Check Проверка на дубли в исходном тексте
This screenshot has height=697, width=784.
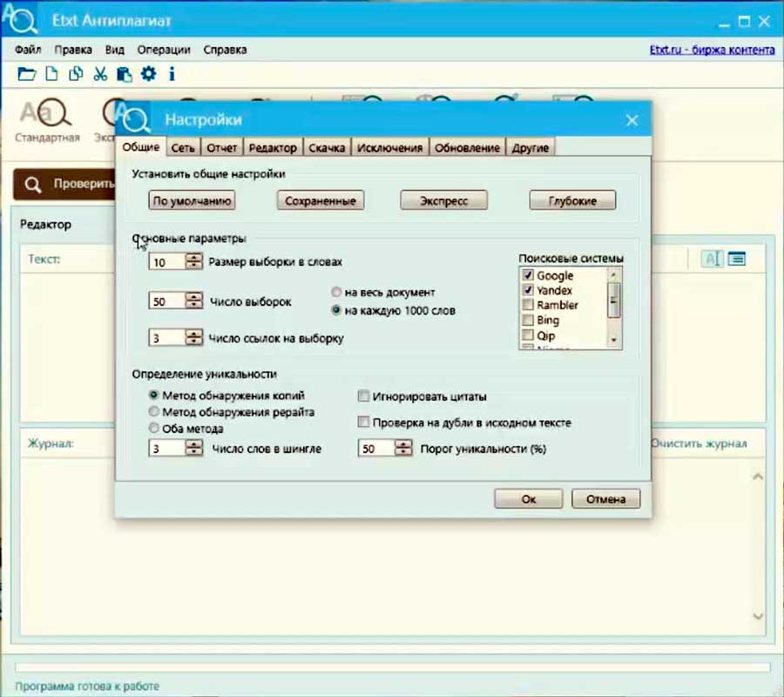pos(363,423)
